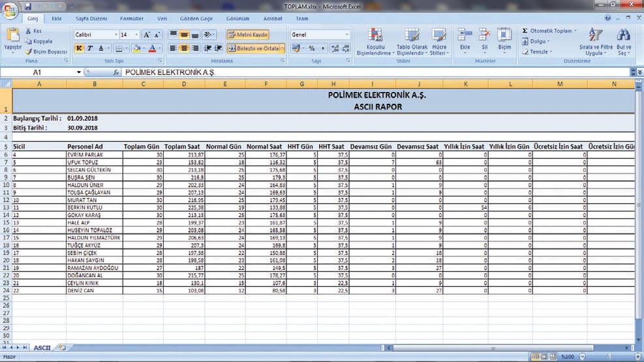
Task: Align cell text to the left
Action: tap(174, 48)
